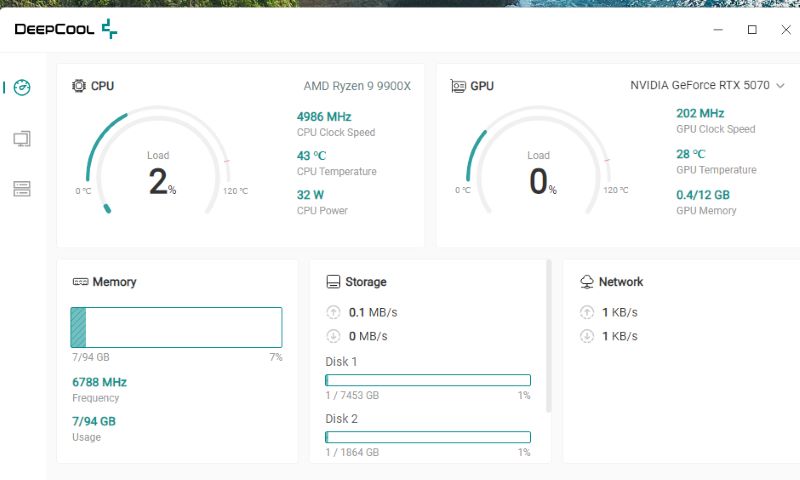Screen dimensions: 800x480
Task: Click the CPU load gauge
Action: (158, 165)
